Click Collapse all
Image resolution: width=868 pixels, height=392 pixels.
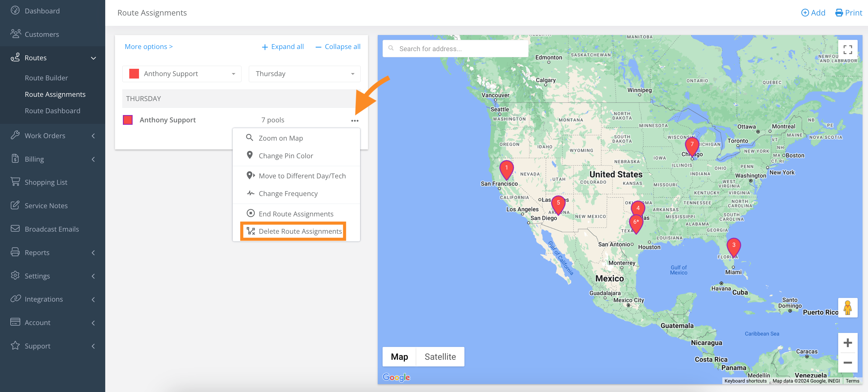[338, 47]
